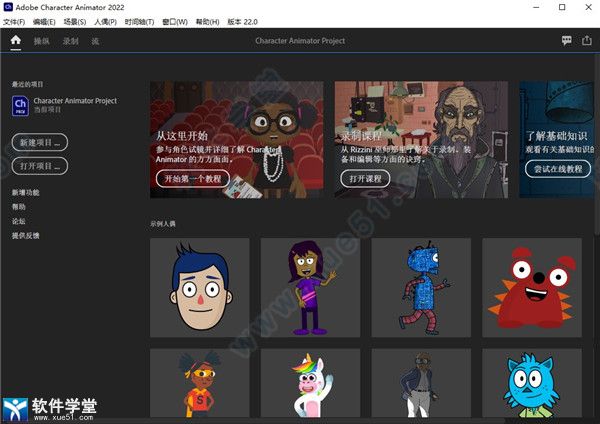This screenshot has width=600, height=424.
Task: Click the Character Animator app logo in title bar
Action: coord(8,7)
